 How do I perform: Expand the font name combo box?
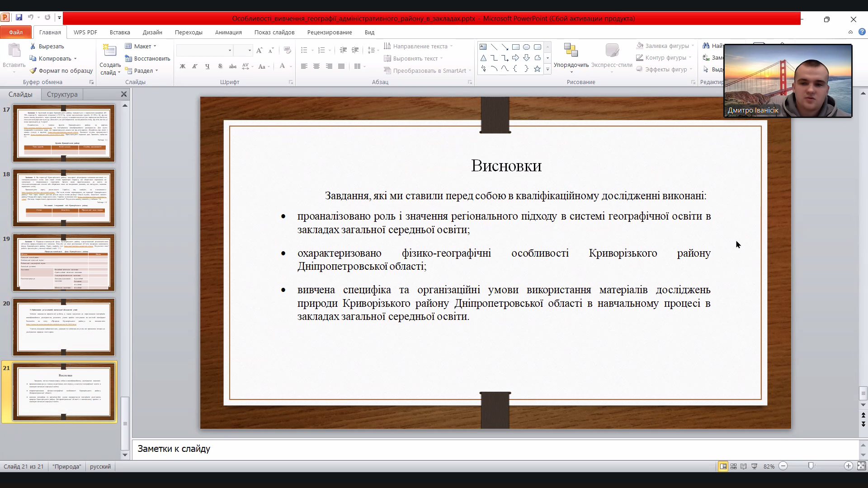(230, 51)
